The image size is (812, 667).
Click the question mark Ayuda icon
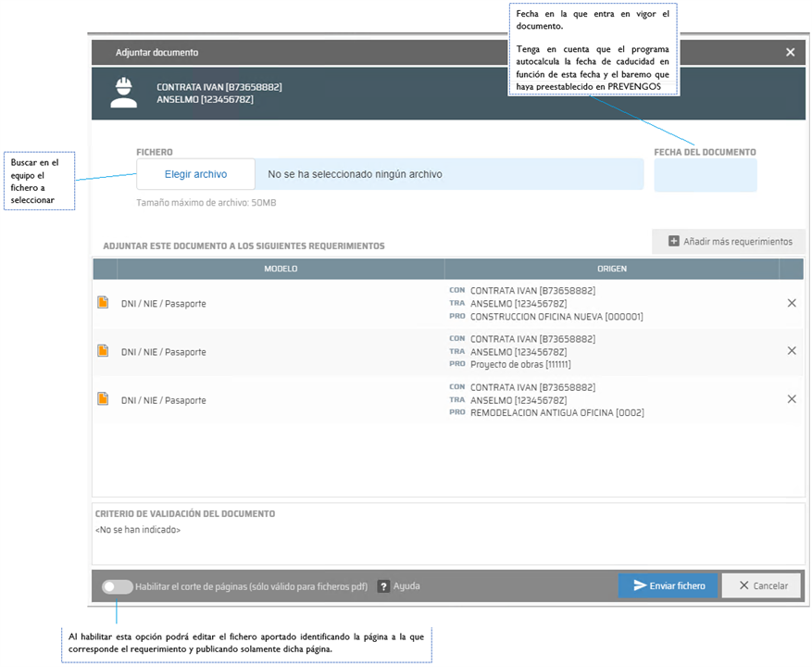pos(383,586)
